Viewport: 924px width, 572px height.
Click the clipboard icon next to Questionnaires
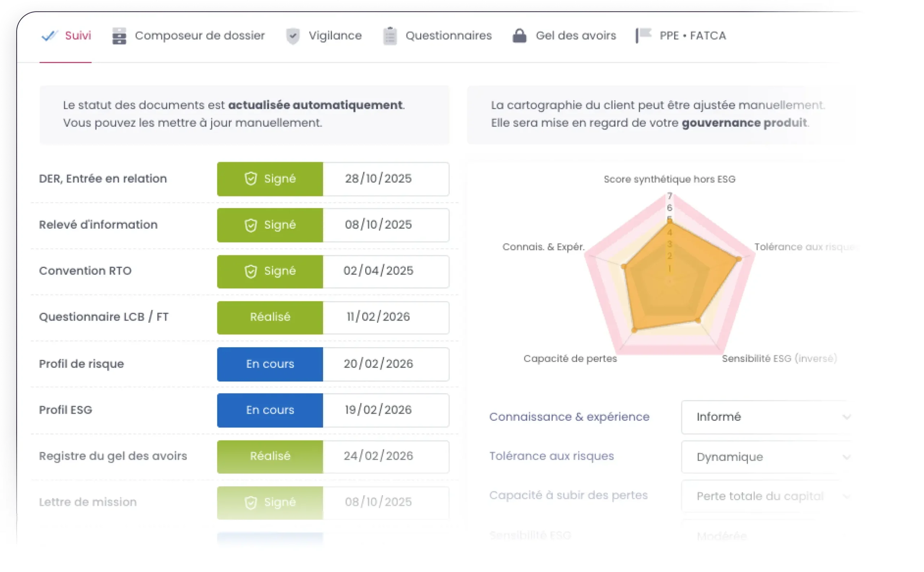[x=389, y=36]
